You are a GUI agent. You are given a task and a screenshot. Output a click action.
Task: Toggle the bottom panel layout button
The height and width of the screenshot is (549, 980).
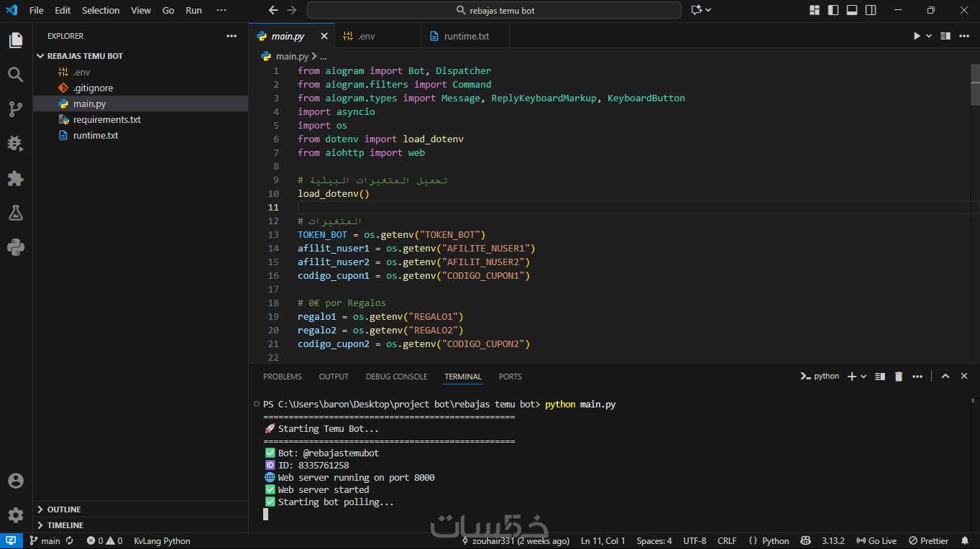click(852, 10)
